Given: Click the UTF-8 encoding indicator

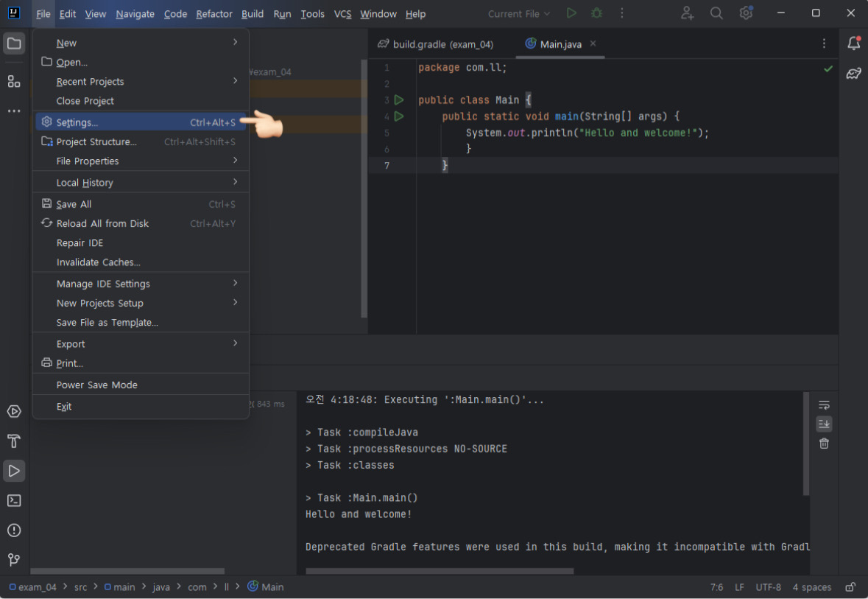Looking at the screenshot, I should pos(768,586).
